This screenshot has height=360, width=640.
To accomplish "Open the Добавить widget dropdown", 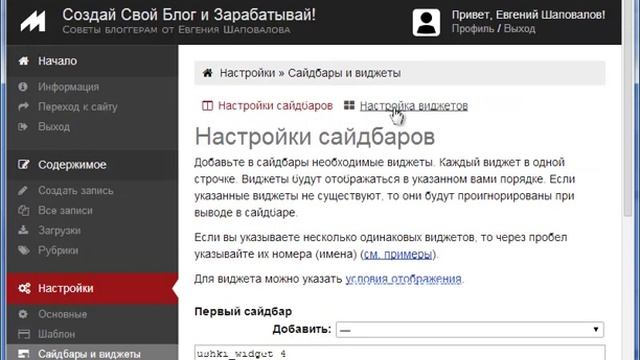I will (x=470, y=329).
